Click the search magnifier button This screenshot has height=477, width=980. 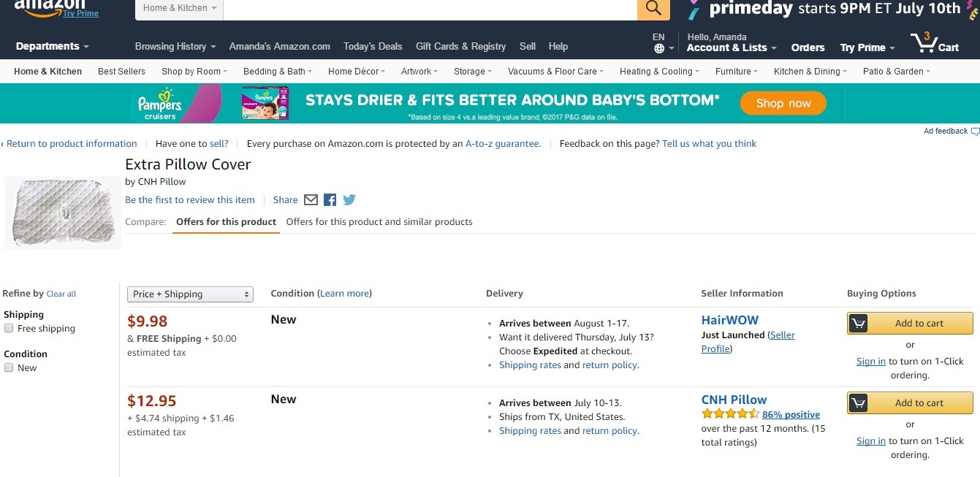pyautogui.click(x=653, y=8)
